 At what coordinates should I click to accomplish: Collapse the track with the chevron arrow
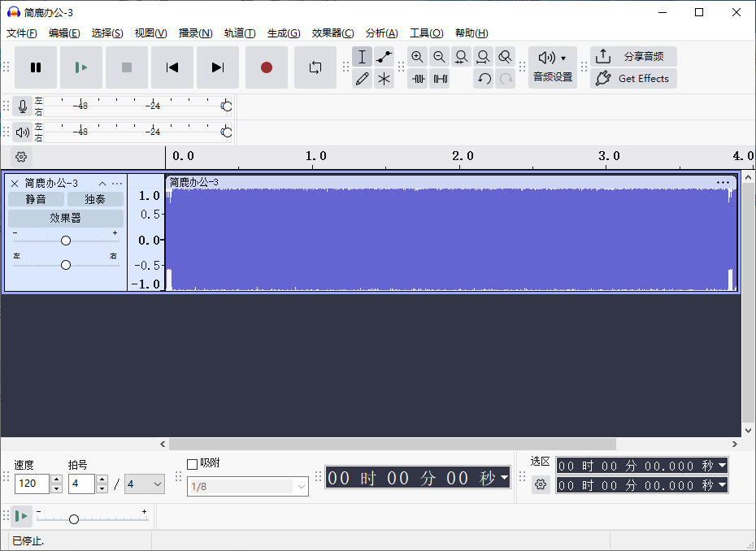point(102,183)
